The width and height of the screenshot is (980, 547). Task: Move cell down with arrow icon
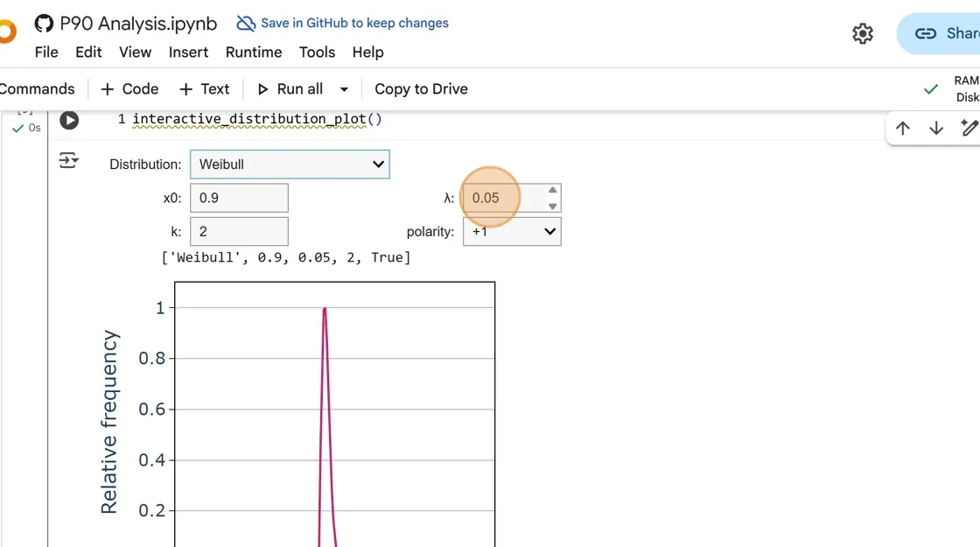936,129
